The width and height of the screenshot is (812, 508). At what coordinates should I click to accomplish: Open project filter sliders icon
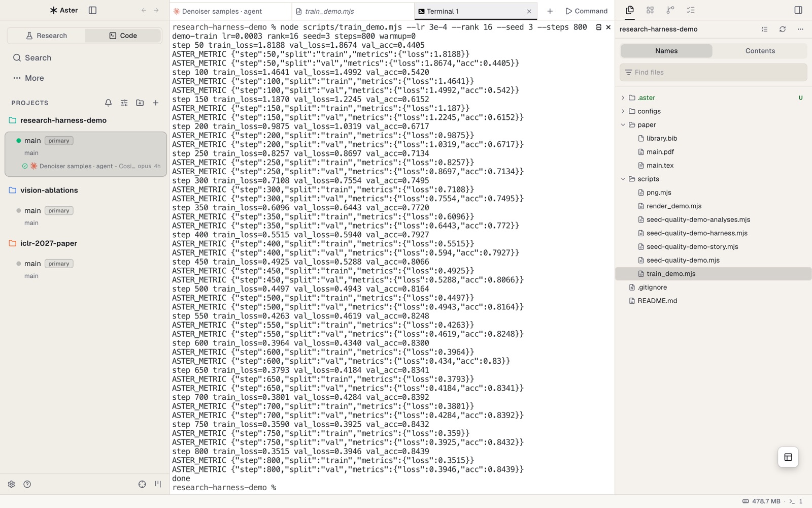[x=124, y=103]
